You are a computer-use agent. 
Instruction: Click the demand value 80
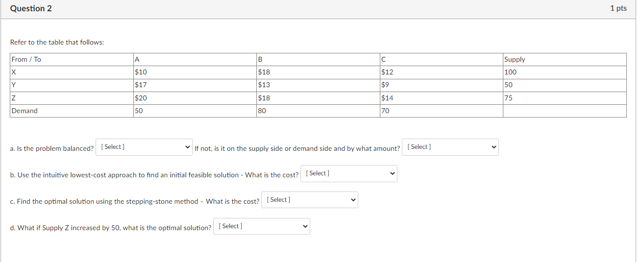(x=318, y=111)
